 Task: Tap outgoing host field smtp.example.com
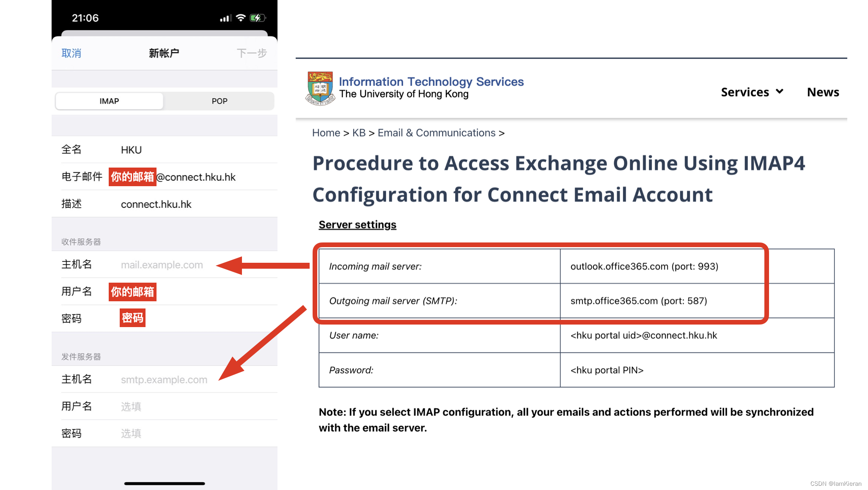164,380
